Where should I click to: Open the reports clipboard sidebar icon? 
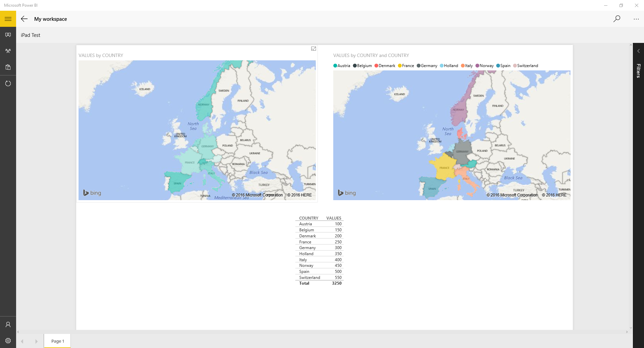tap(8, 67)
